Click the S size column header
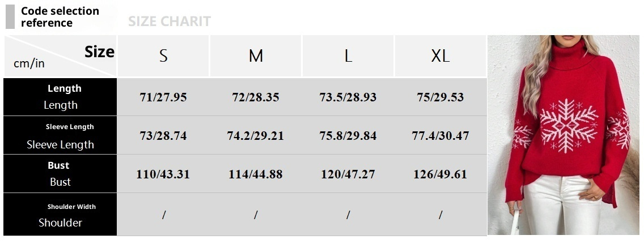This screenshot has width=644, height=248. click(163, 56)
